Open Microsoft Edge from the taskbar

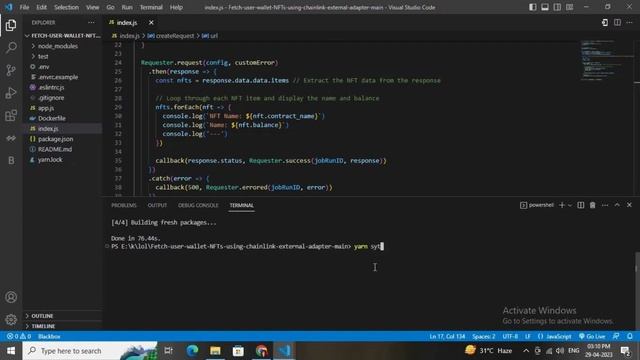click(192, 351)
